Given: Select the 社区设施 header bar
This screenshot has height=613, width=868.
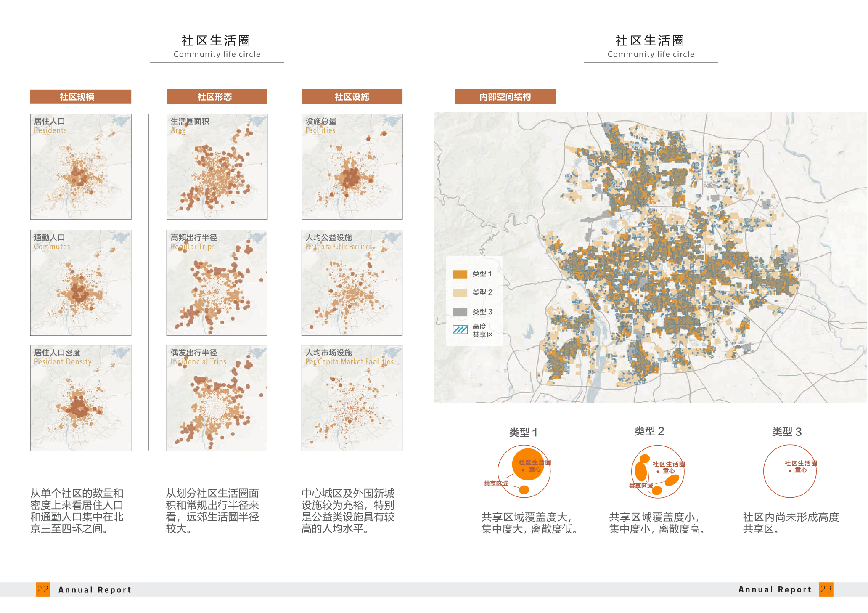Looking at the screenshot, I should click(x=352, y=97).
